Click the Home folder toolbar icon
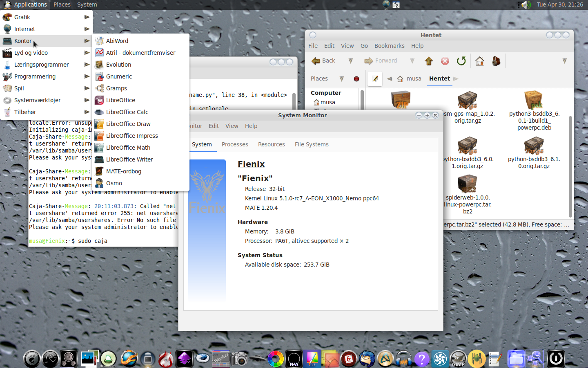This screenshot has height=368, width=588. [479, 61]
